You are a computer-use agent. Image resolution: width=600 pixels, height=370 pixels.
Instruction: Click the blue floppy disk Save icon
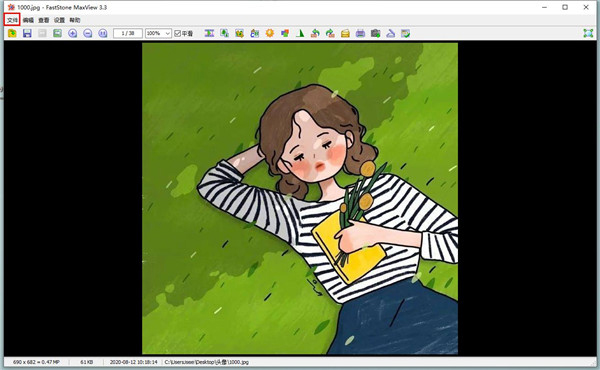click(x=27, y=34)
